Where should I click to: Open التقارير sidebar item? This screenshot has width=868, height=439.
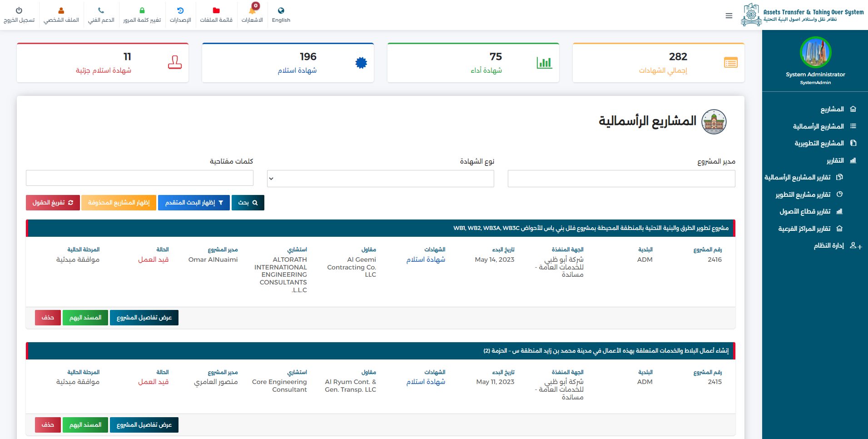pyautogui.click(x=835, y=160)
